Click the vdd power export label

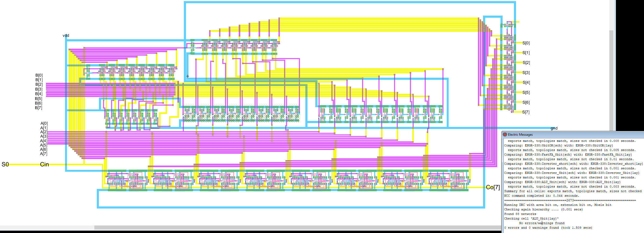pos(66,35)
